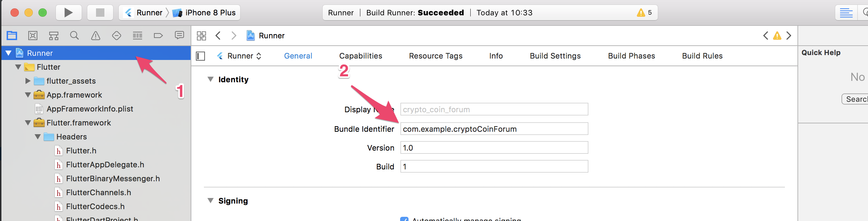Toggle the targets list sidebar button

[200, 56]
